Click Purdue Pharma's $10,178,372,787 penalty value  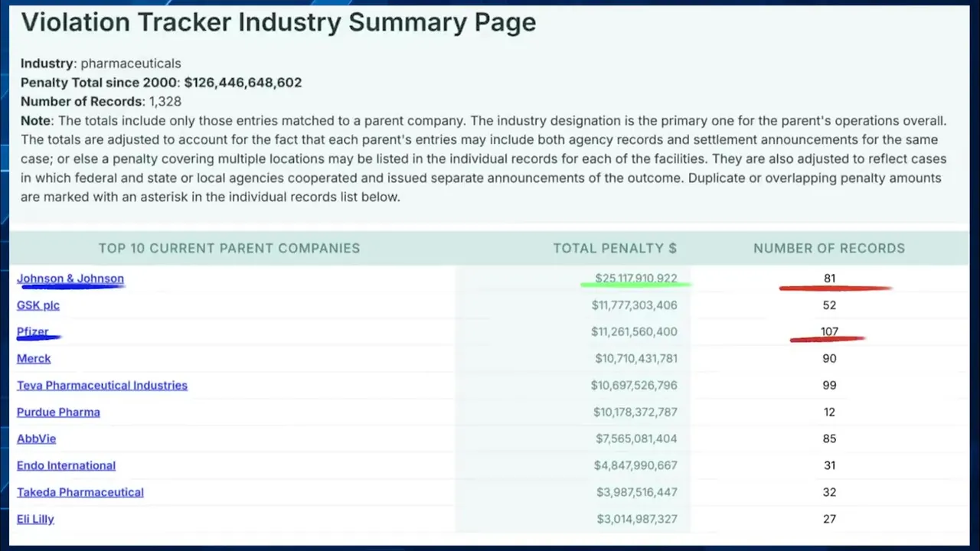click(635, 412)
